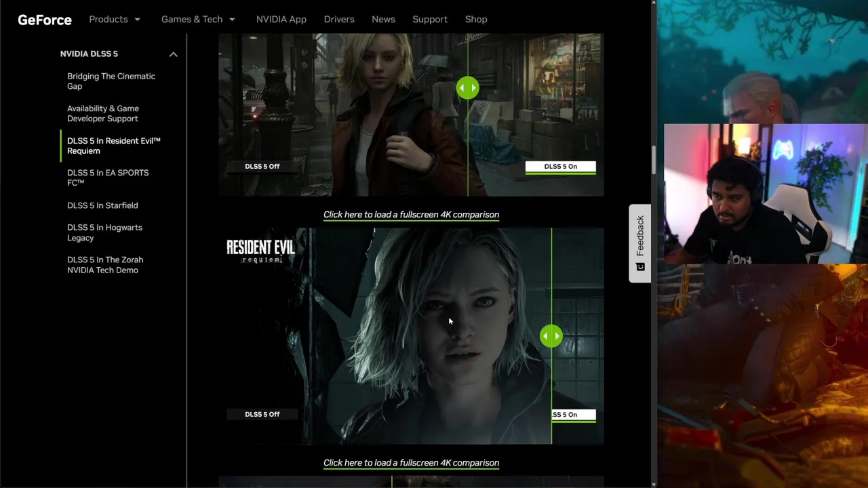Click the upper comparison green slider handle

click(468, 88)
